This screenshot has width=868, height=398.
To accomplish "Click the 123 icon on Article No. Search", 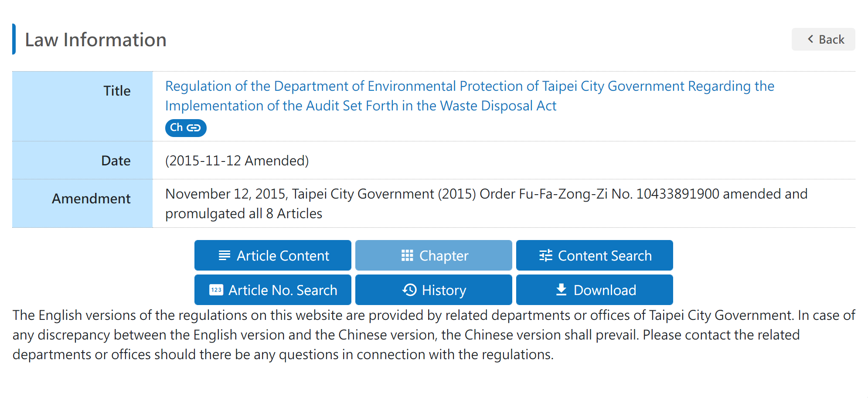I will (x=216, y=290).
